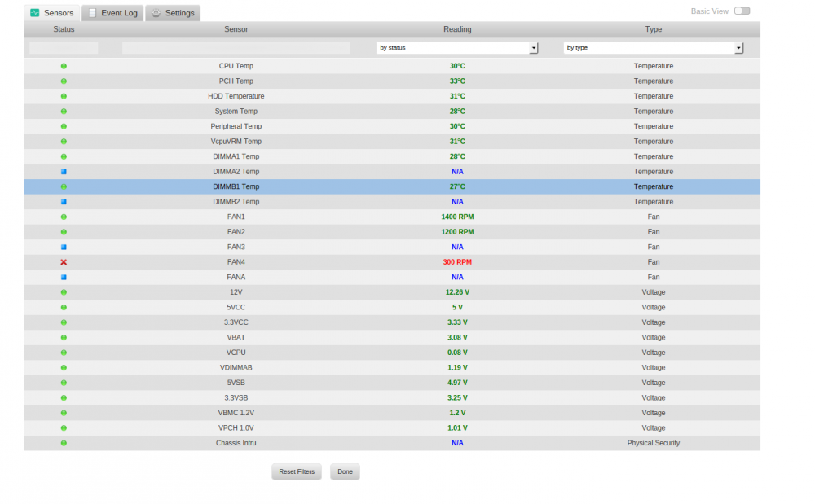
Task: Open the Settings tab
Action: coord(173,13)
